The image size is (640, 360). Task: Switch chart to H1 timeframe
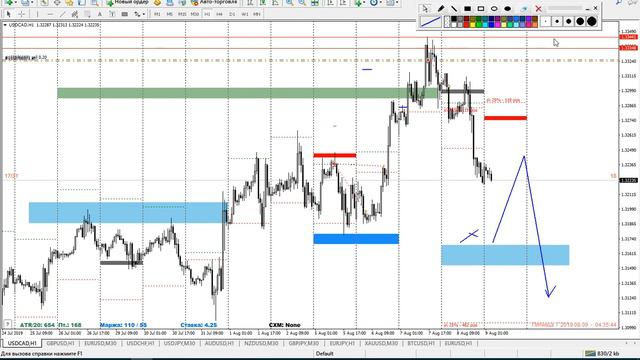pyautogui.click(x=207, y=14)
